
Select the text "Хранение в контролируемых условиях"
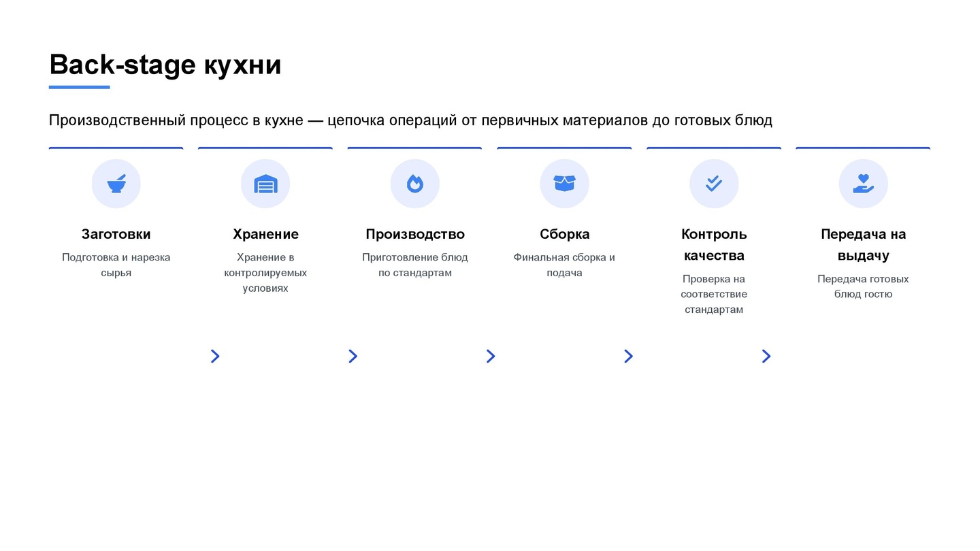[x=265, y=273]
